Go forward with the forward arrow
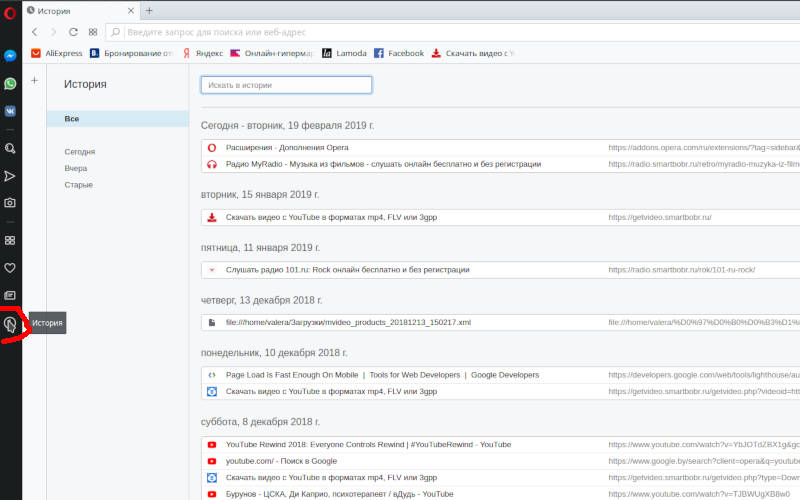Screen dimensions: 800x500 (54, 32)
